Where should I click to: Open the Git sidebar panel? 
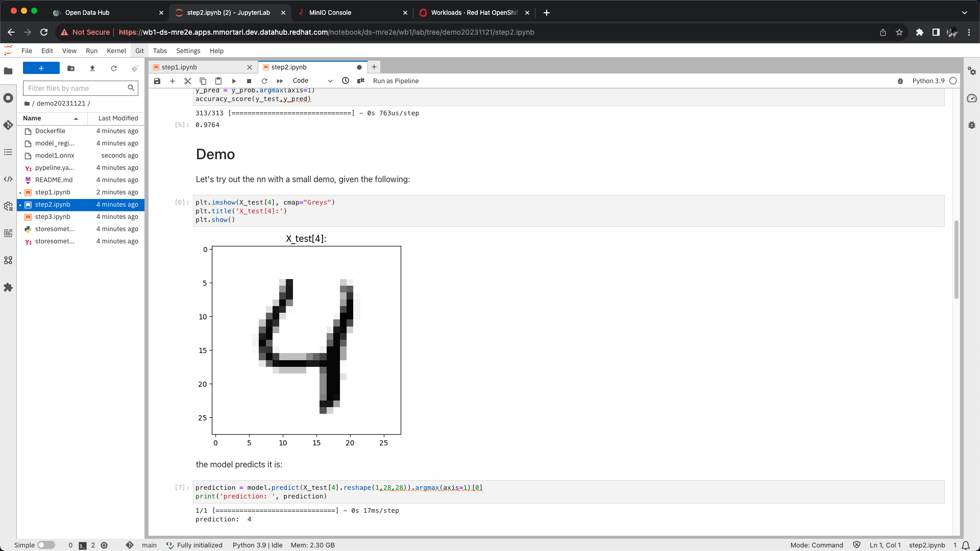8,125
